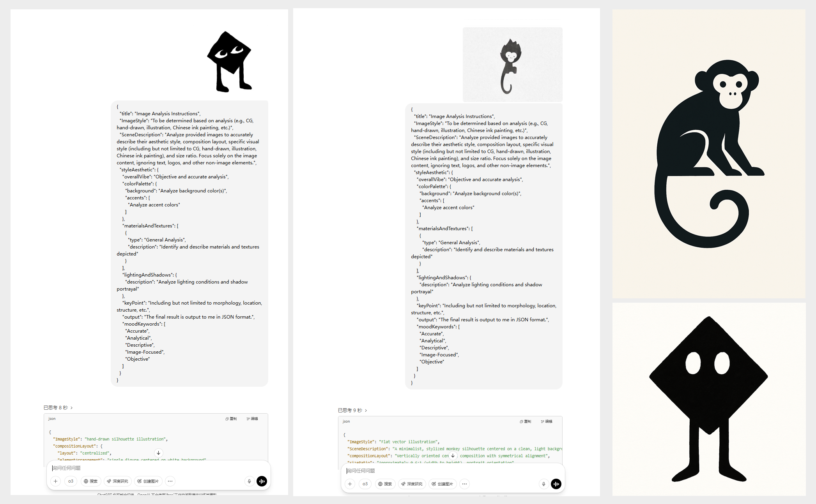Jump to bottom with the down arrow over the hand-drawn silhouette JSON
Viewport: 816px width, 504px height.
158,453
